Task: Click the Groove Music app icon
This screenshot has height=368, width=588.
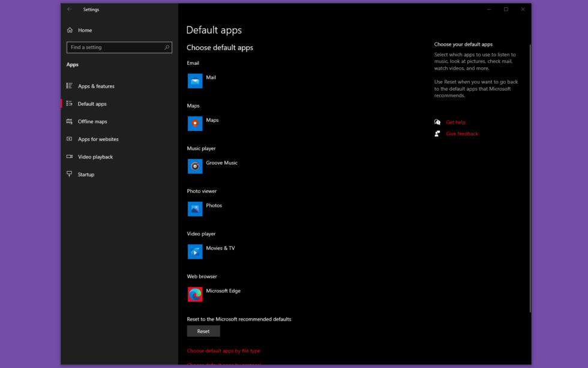Action: (x=195, y=166)
